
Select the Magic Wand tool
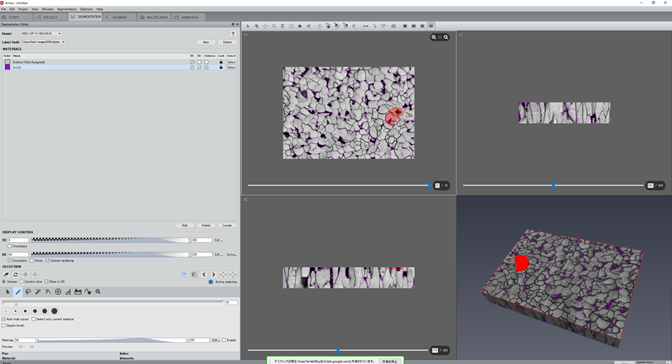tap(38, 292)
